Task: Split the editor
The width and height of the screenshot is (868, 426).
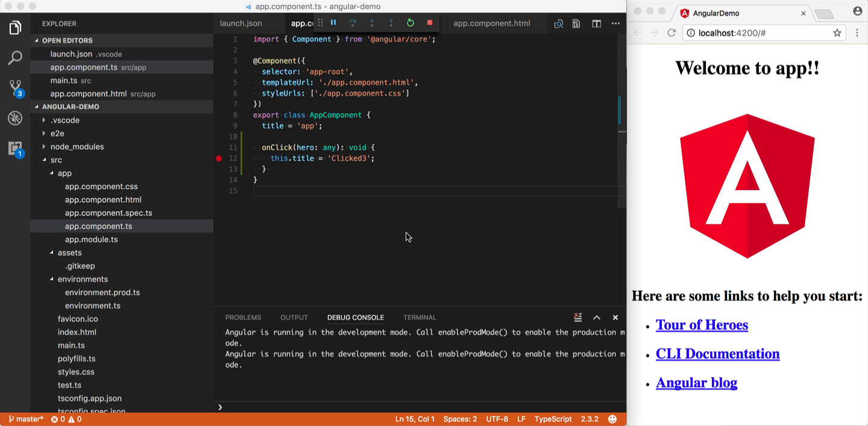Action: (596, 24)
